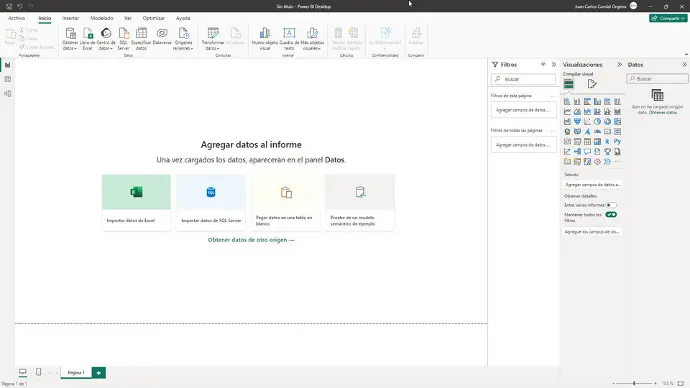690x388 pixels.
Task: Open Obtener datos dropdown in ribbon
Action: tap(70, 39)
